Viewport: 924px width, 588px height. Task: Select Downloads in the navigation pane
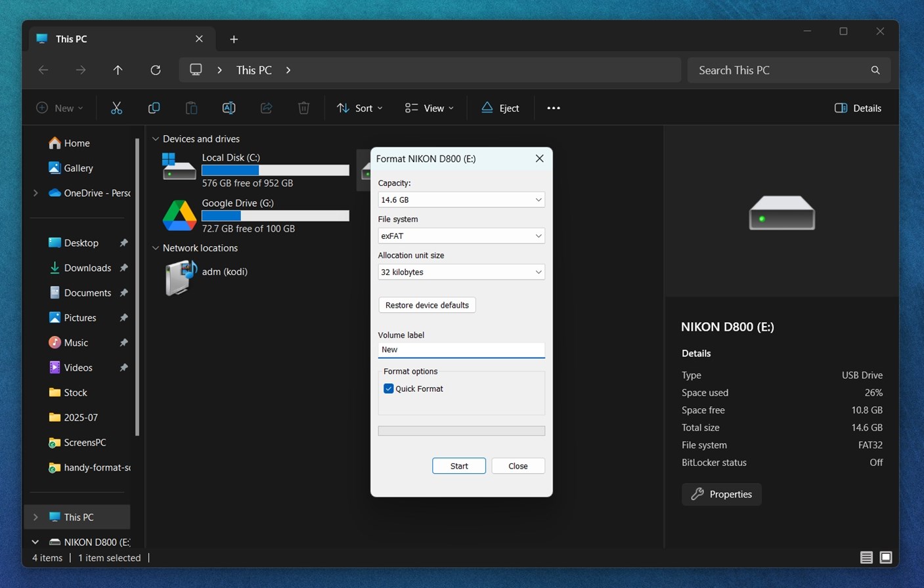(87, 268)
